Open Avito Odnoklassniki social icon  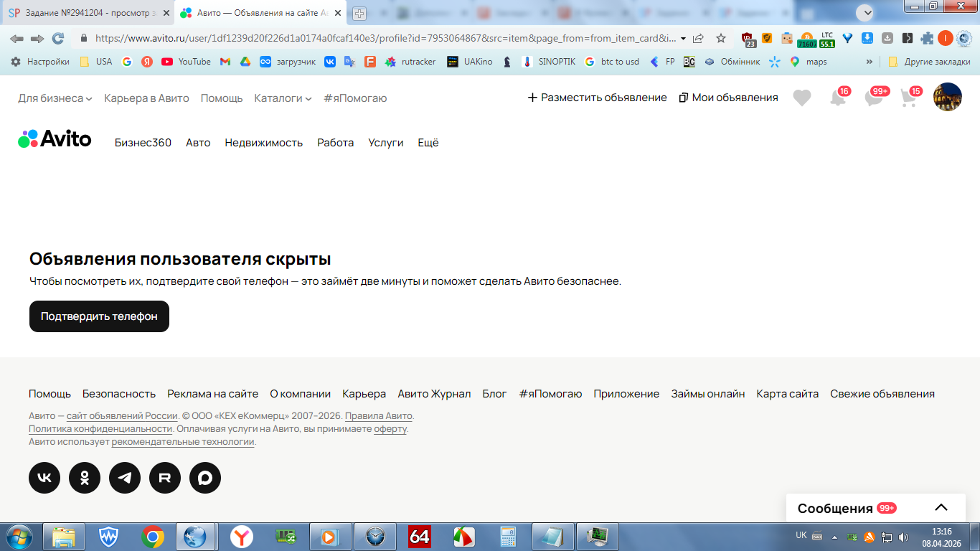[85, 478]
